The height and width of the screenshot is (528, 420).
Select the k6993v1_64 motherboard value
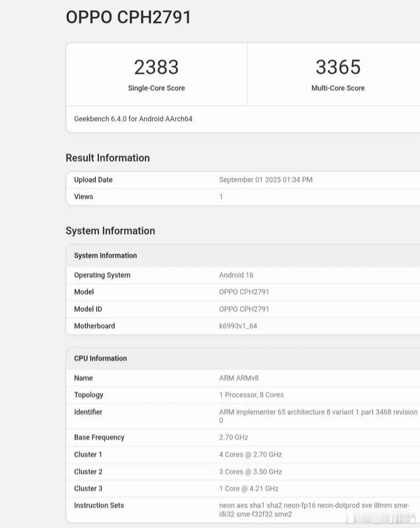[238, 326]
